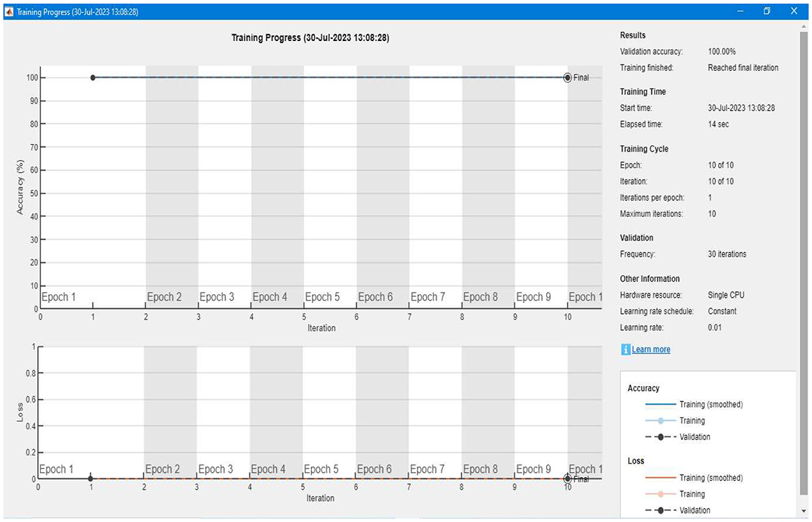Click the 'Reached final iteration' status text
Viewport: 812px width, 522px height.
[743, 68]
